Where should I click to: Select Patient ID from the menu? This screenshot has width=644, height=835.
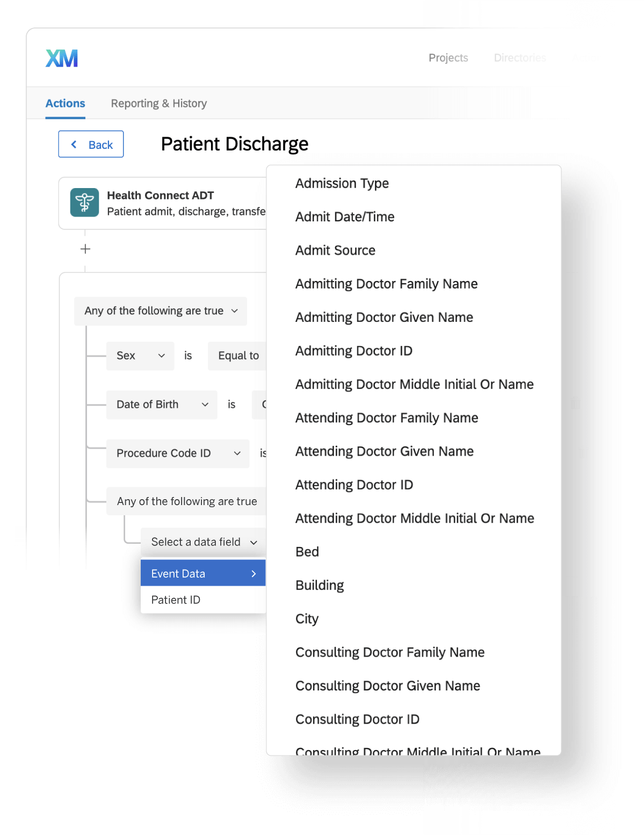coord(203,600)
